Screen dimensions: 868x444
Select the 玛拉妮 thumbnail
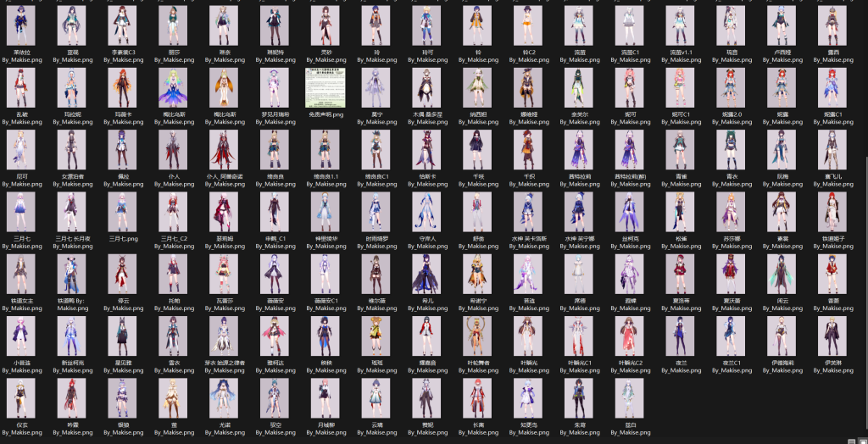tap(71, 87)
